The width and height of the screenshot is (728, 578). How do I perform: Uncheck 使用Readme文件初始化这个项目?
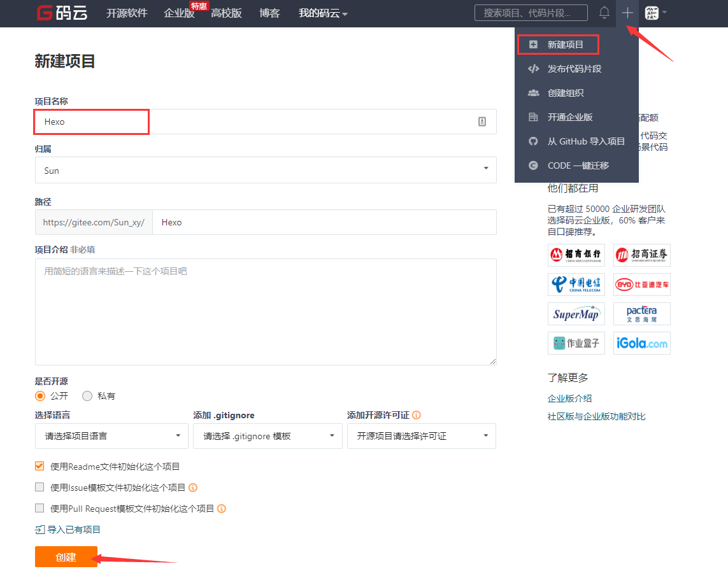[x=39, y=466]
